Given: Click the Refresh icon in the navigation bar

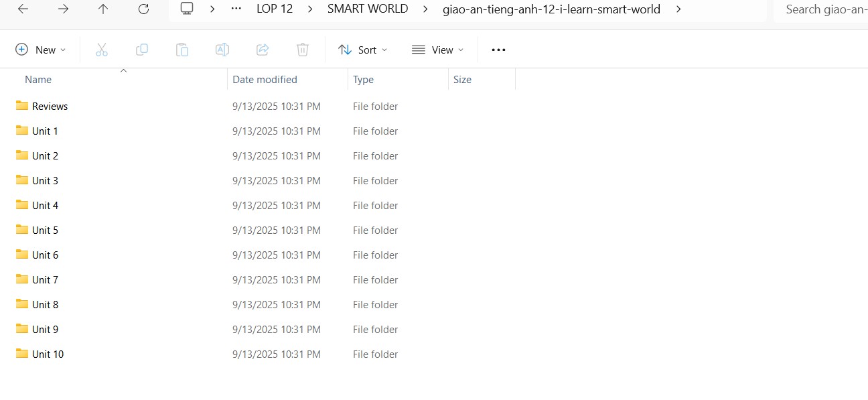Looking at the screenshot, I should (143, 9).
